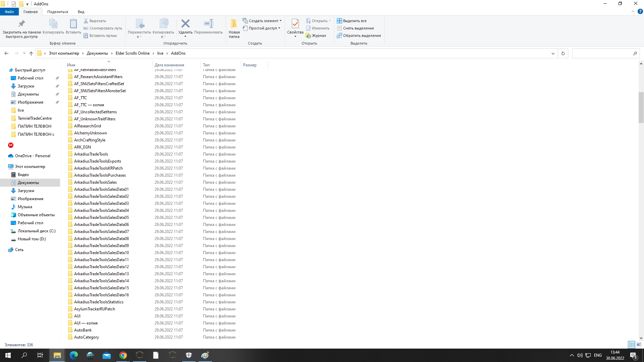This screenshot has width=644, height=362.
Task: Open TamrielTradeCentre in Quick access
Action: point(35,118)
